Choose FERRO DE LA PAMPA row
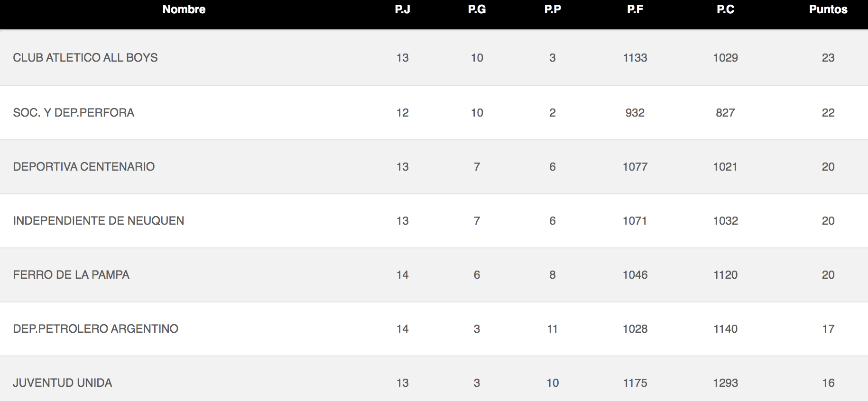 point(434,275)
